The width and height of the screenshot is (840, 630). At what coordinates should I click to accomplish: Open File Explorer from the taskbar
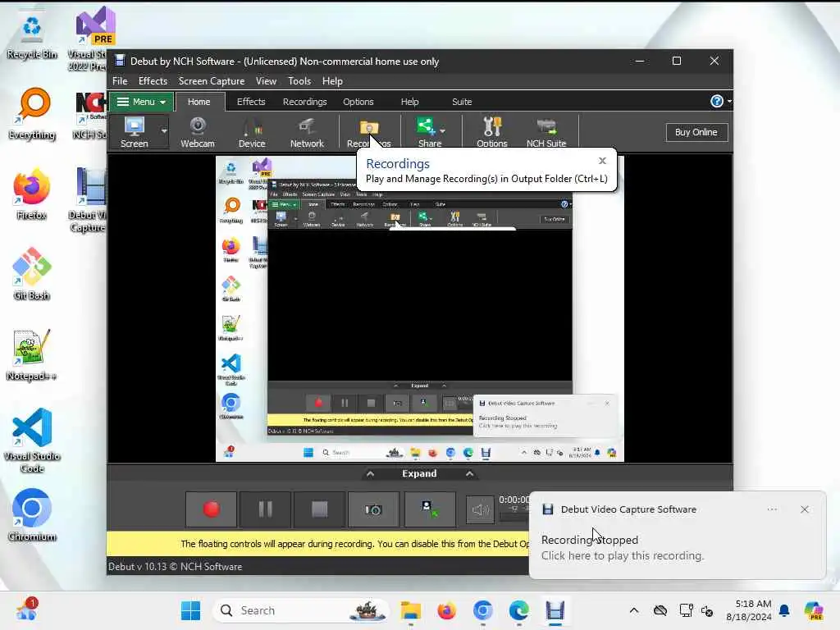tap(411, 610)
